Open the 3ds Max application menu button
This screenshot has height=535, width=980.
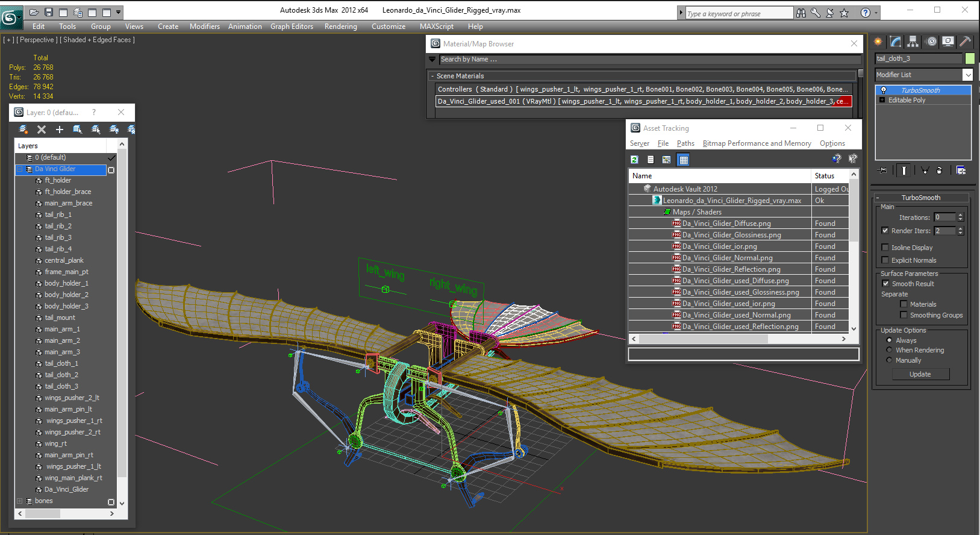(x=11, y=16)
